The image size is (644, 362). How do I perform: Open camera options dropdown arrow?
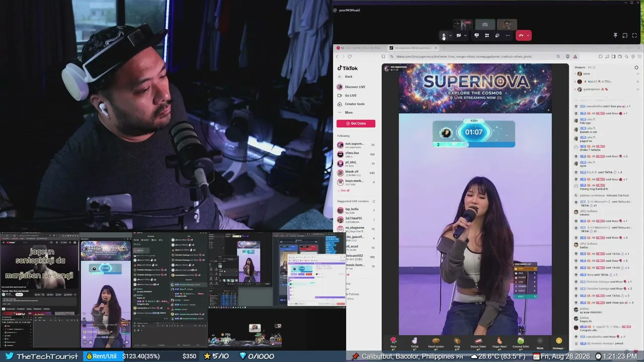click(465, 35)
